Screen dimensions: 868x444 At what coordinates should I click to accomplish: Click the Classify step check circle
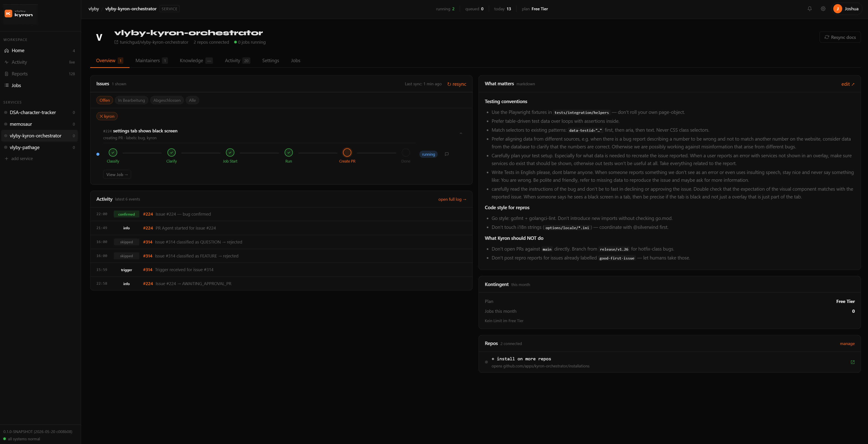coord(113,152)
